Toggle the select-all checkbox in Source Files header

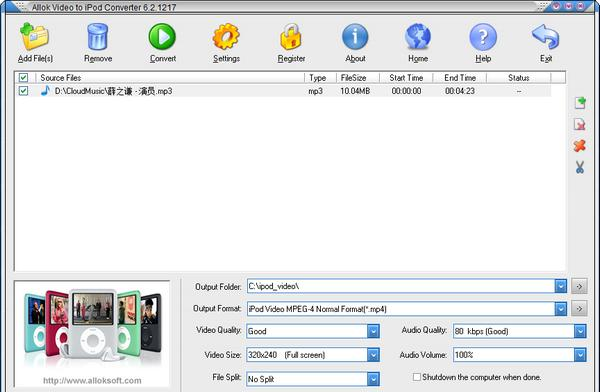click(x=23, y=78)
